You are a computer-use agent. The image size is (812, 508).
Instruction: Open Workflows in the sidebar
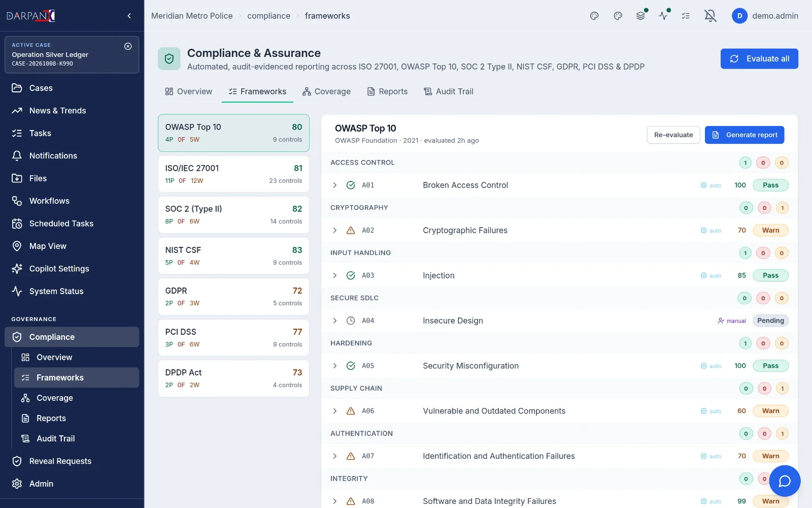point(72,201)
